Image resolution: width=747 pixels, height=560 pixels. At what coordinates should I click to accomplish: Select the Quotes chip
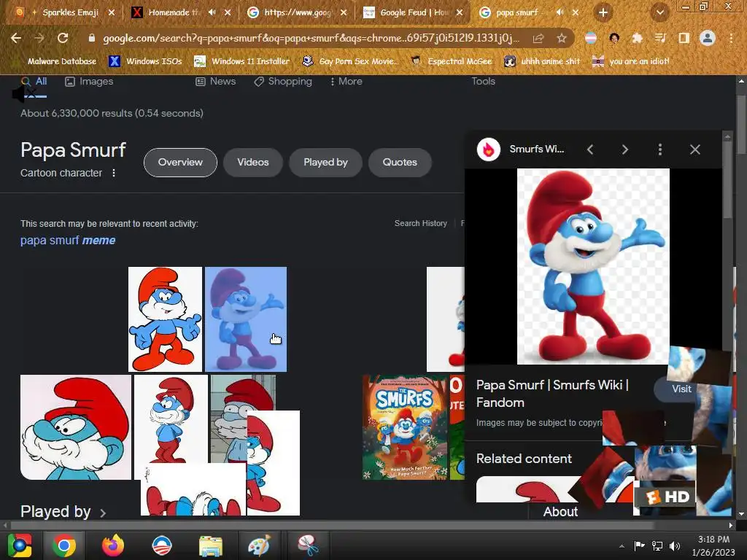400,163
